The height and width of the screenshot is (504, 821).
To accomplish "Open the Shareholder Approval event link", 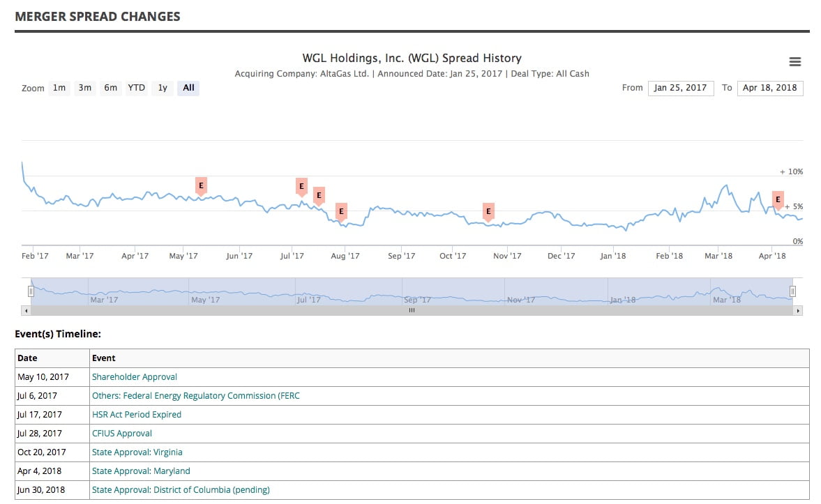I will point(134,376).
